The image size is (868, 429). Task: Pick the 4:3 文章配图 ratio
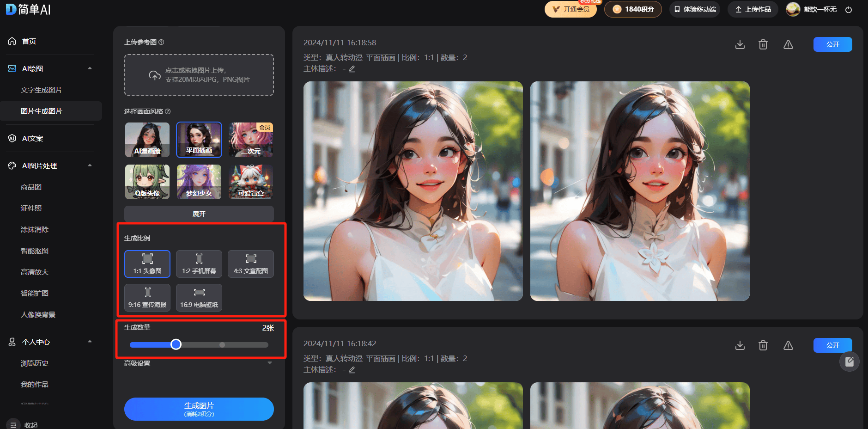pos(251,264)
